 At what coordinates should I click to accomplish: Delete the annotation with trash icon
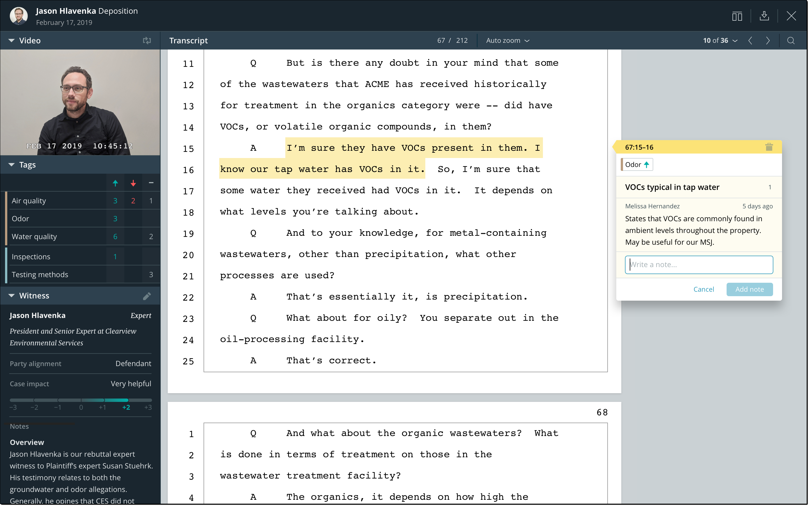(x=769, y=147)
